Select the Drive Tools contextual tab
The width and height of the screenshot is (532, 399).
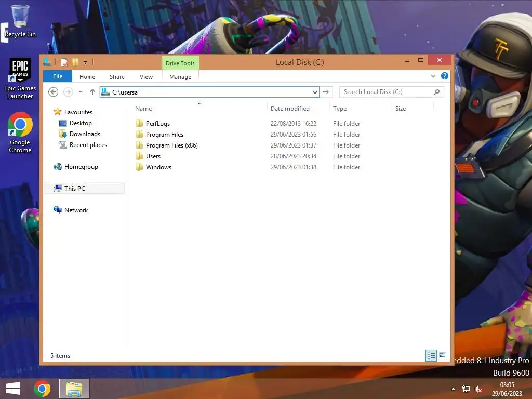(180, 63)
